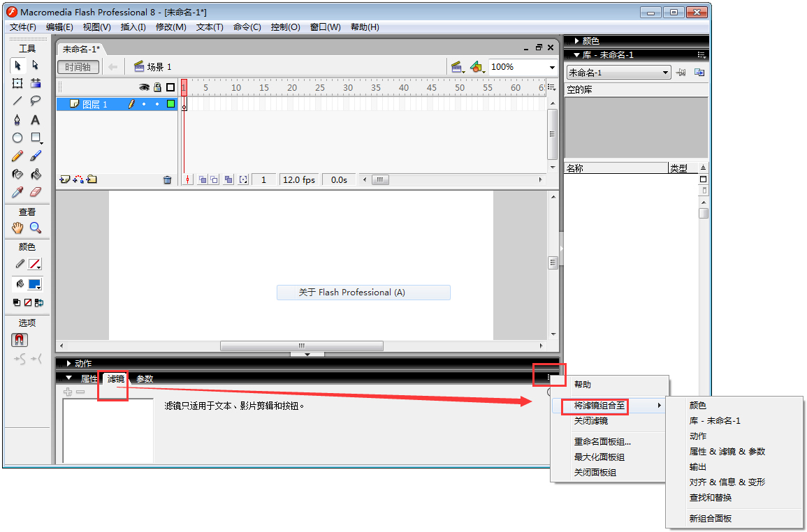The width and height of the screenshot is (807, 532).
Task: Toggle outline square for 图层 1
Action: [170, 104]
